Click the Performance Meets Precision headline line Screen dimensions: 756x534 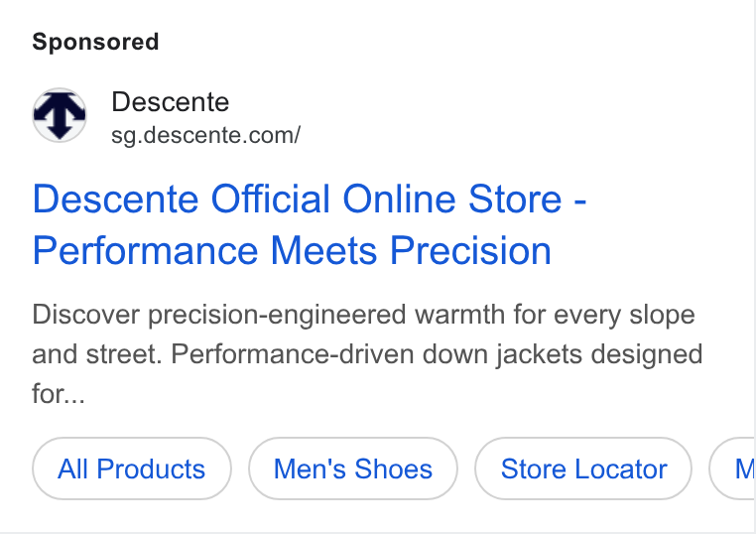point(292,251)
